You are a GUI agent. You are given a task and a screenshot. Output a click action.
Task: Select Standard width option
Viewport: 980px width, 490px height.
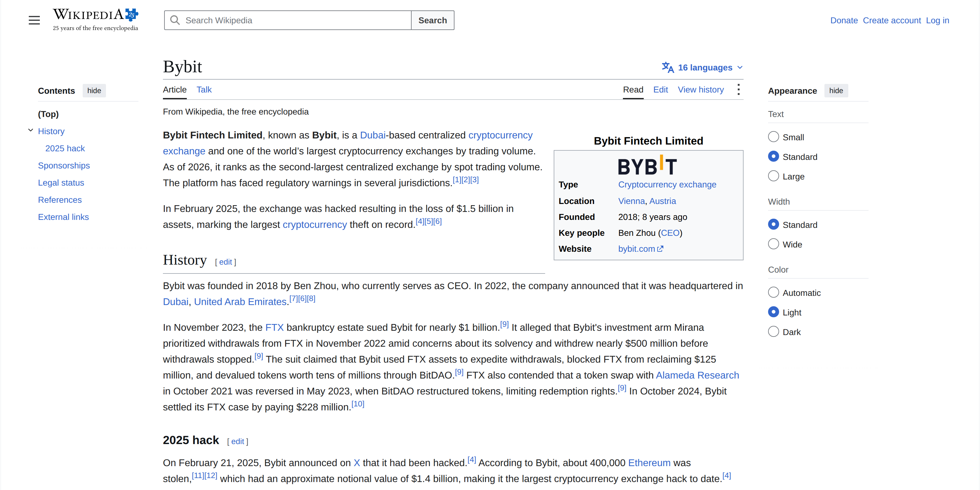tap(773, 224)
